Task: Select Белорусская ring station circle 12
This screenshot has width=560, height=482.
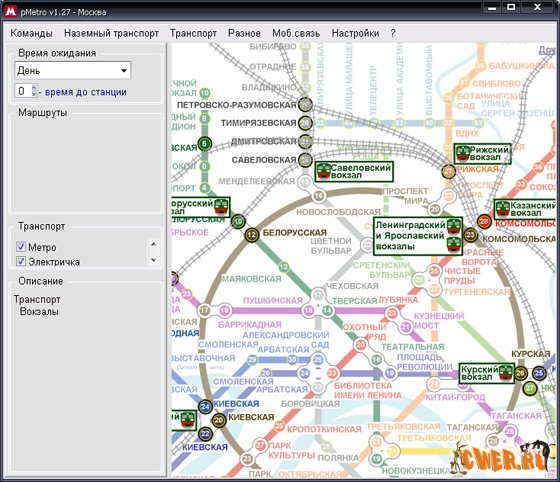Action: point(252,235)
